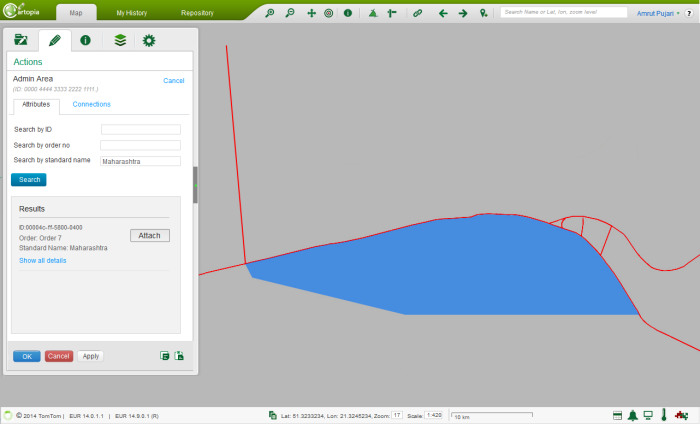Click the blue Search button
700x424 pixels.
coord(29,180)
